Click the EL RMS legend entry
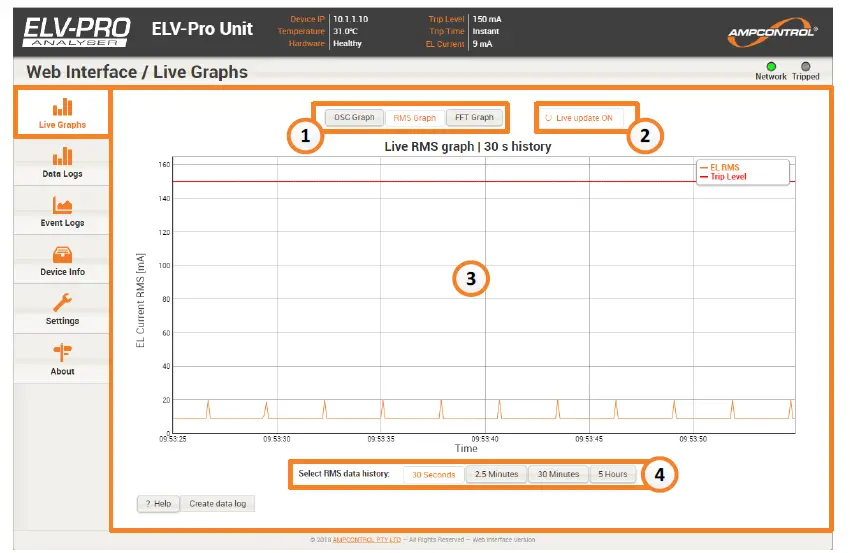The height and width of the screenshot is (553, 850). 720,168
